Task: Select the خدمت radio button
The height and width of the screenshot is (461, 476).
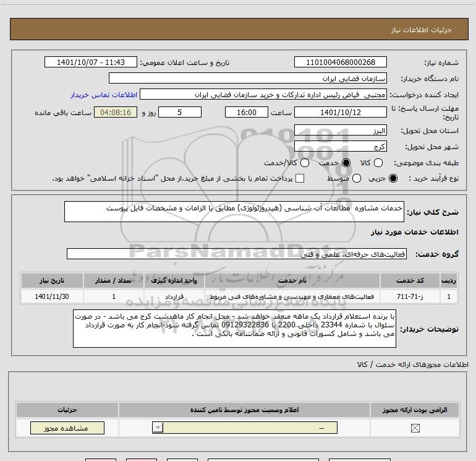Action: click(x=346, y=163)
